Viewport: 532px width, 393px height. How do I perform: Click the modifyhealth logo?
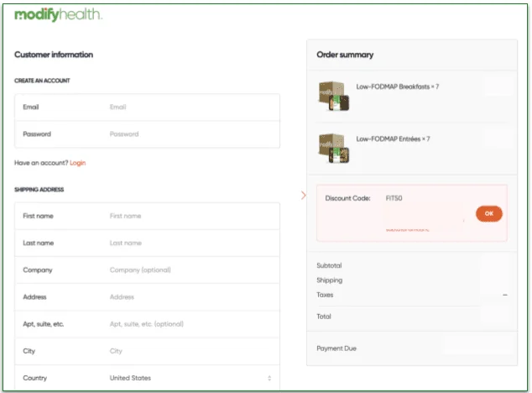58,15
